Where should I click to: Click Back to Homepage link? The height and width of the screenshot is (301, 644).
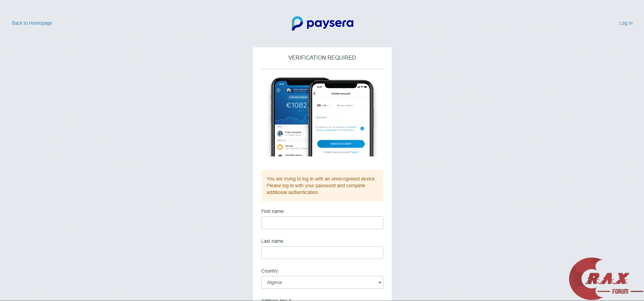pos(32,23)
